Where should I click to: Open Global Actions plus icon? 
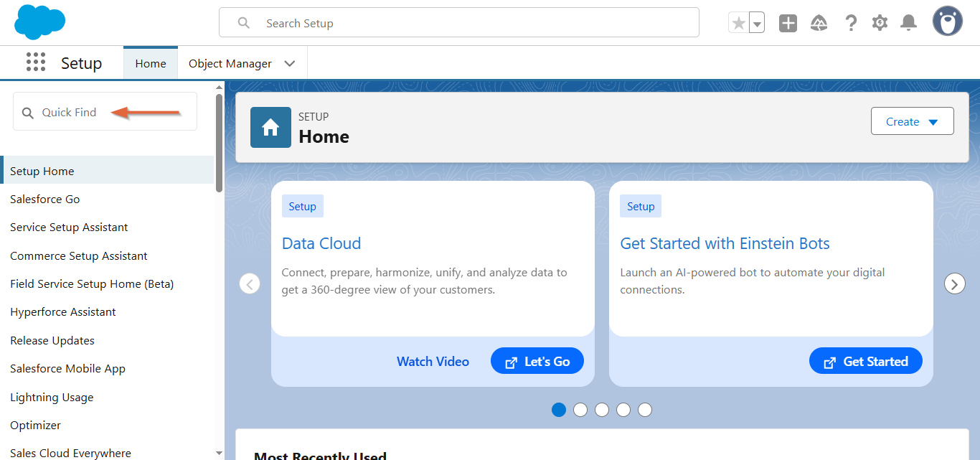(x=788, y=23)
